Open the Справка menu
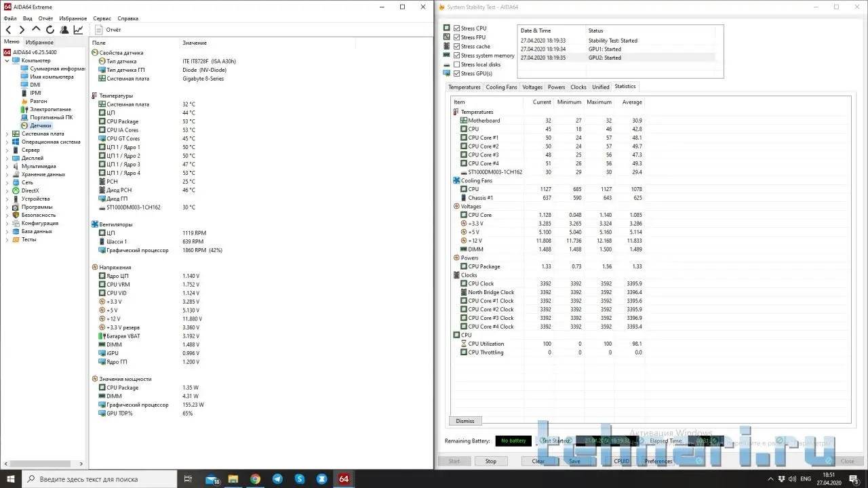868x488 pixels. coord(127,18)
